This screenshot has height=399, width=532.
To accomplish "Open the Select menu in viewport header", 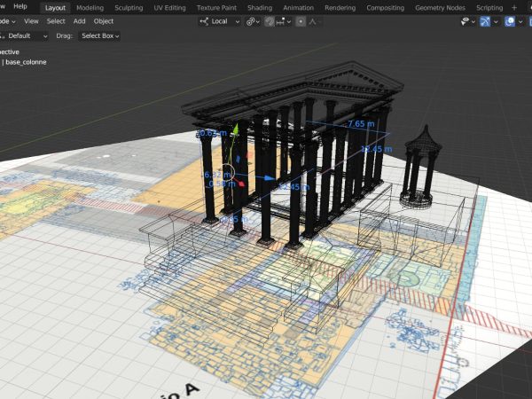I will click(x=56, y=21).
